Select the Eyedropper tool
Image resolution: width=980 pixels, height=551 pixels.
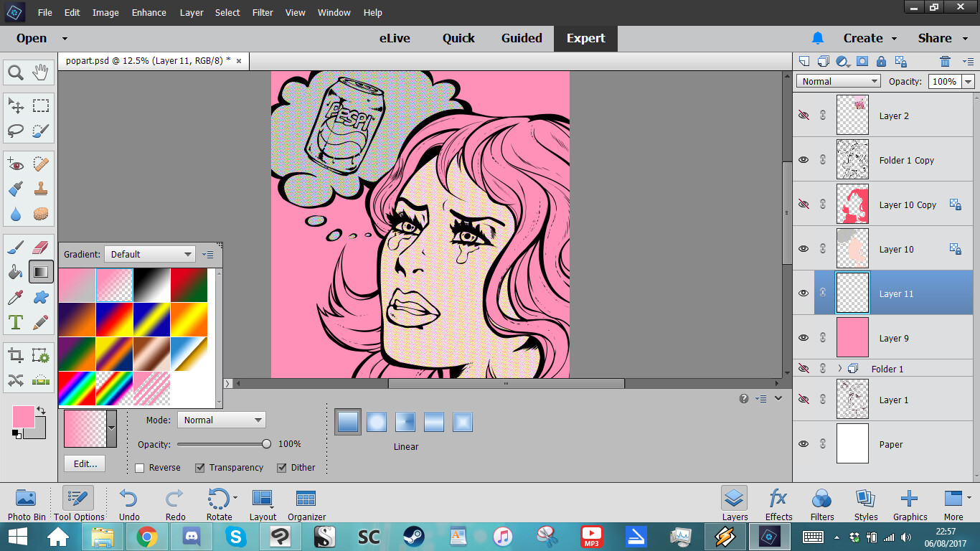16,296
